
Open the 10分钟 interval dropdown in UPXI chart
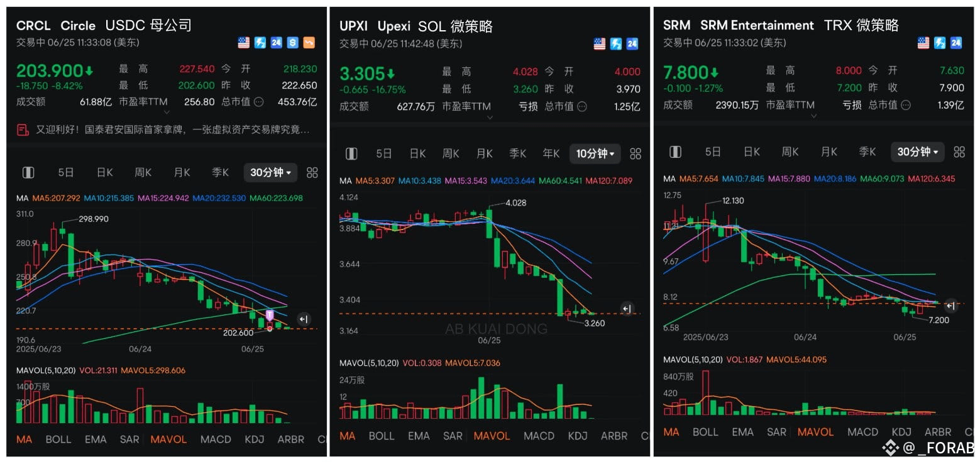[595, 153]
